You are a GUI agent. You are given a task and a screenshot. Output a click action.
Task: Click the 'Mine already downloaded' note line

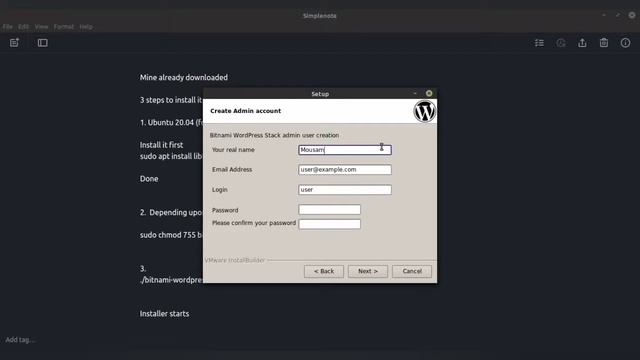[x=184, y=78]
